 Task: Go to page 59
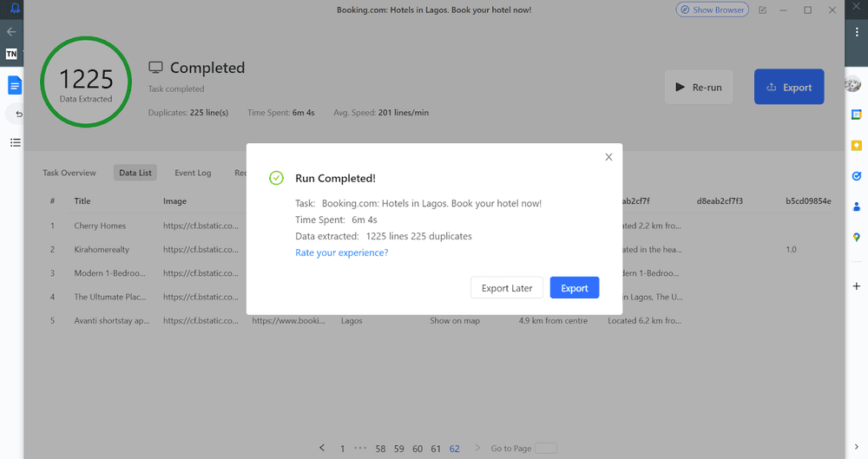click(x=399, y=449)
